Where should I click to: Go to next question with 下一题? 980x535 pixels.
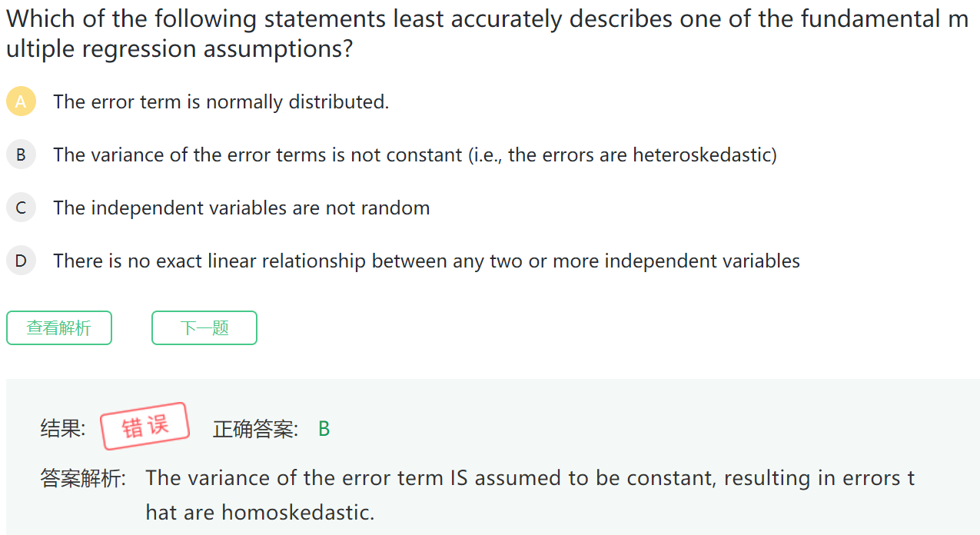(204, 328)
